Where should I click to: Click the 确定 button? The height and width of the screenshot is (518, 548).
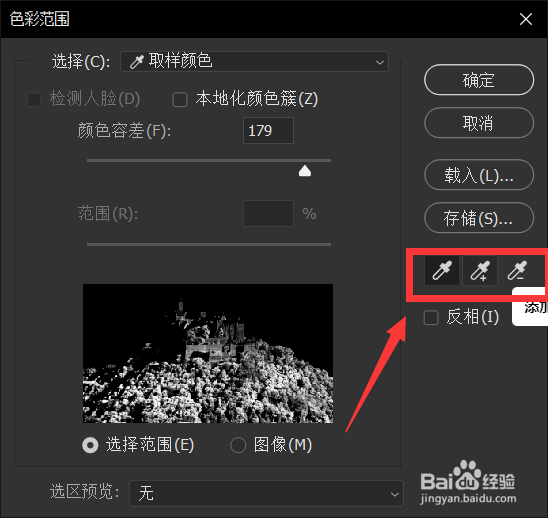(x=479, y=80)
